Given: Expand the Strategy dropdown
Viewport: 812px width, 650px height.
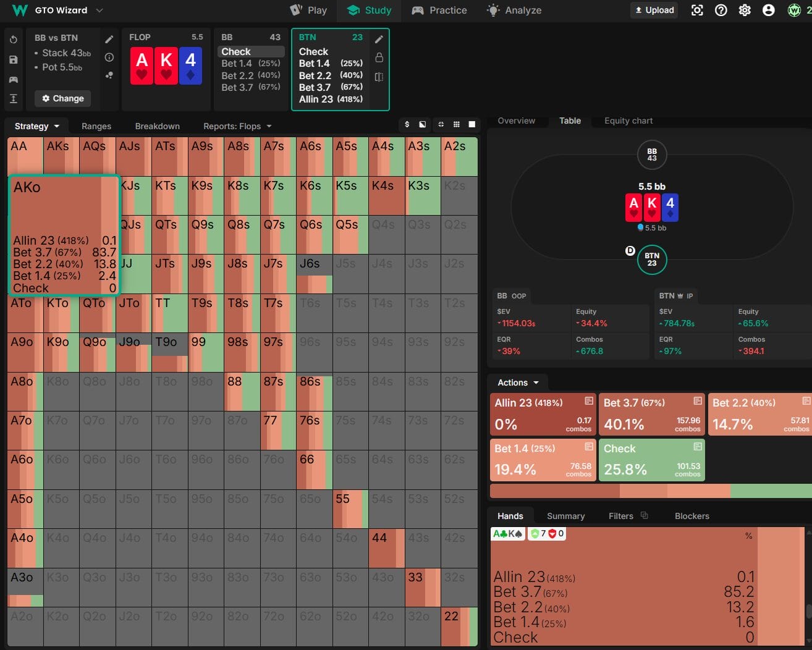Looking at the screenshot, I should 37,126.
